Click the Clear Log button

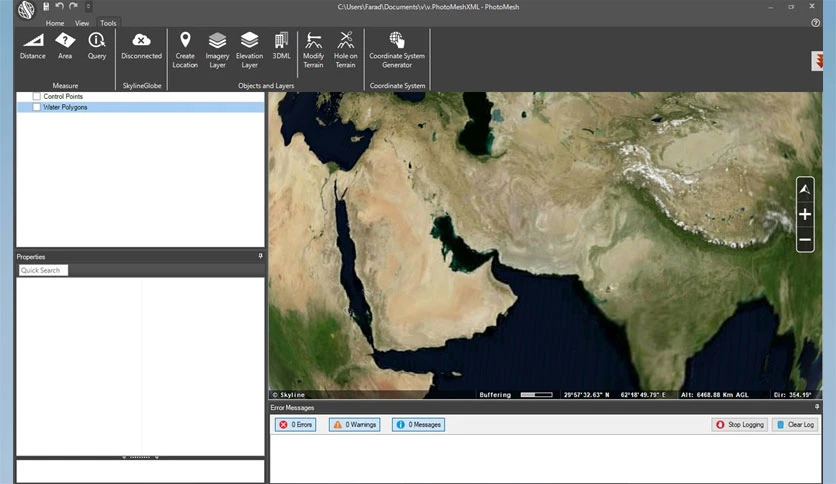[795, 425]
